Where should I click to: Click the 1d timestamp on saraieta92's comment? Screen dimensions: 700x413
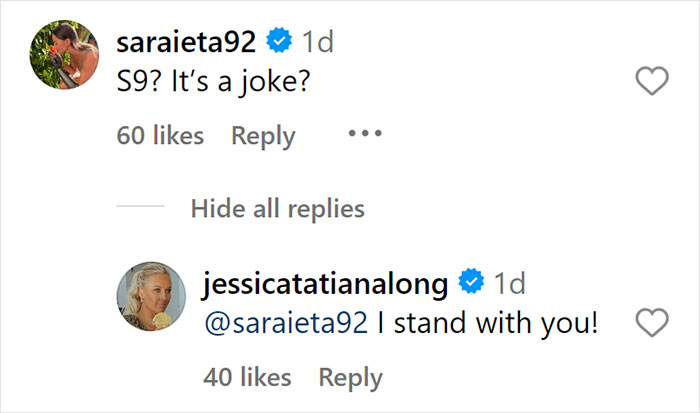[318, 42]
